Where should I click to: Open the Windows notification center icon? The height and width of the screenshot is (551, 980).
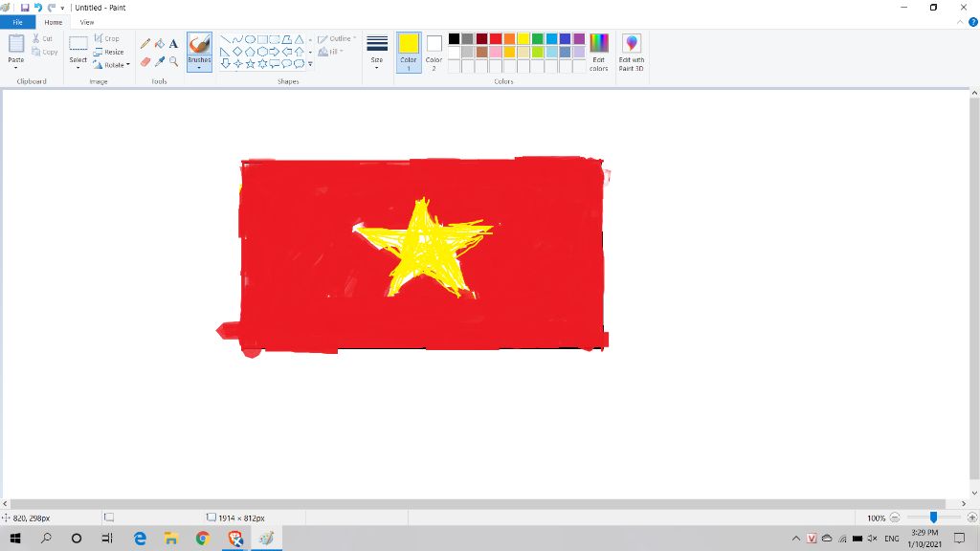(x=959, y=538)
